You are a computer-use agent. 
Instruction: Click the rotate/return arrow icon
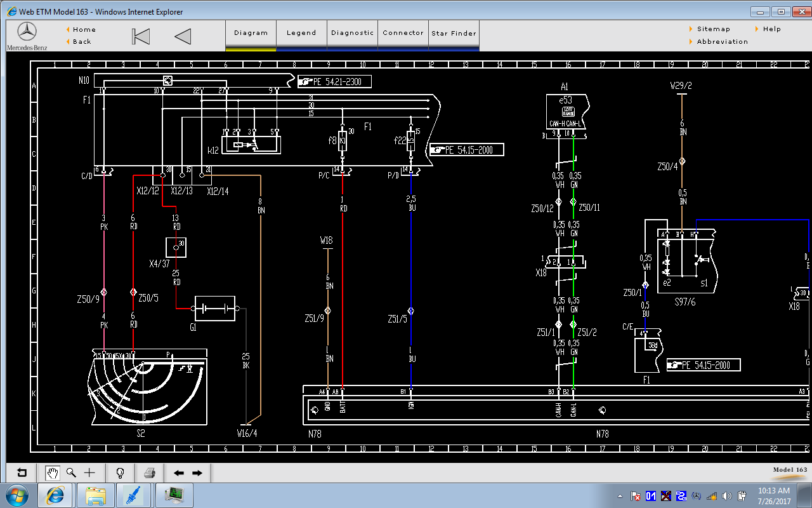click(x=22, y=473)
